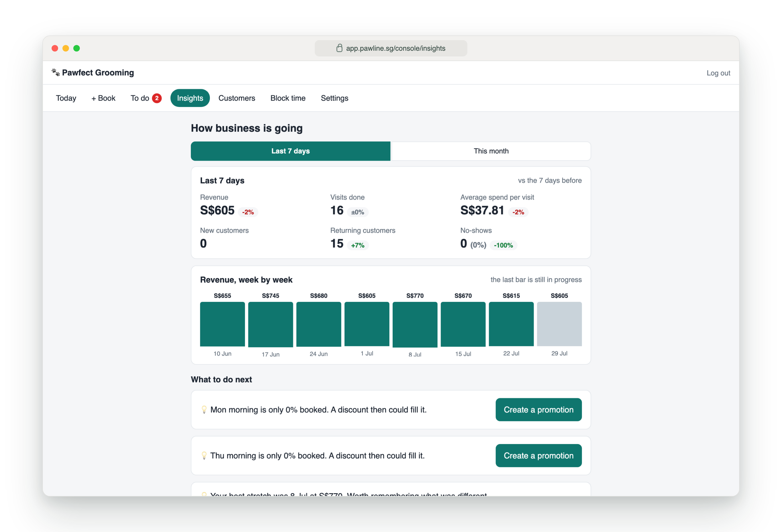Click the S$615 bar label
The height and width of the screenshot is (532, 782).
click(511, 296)
